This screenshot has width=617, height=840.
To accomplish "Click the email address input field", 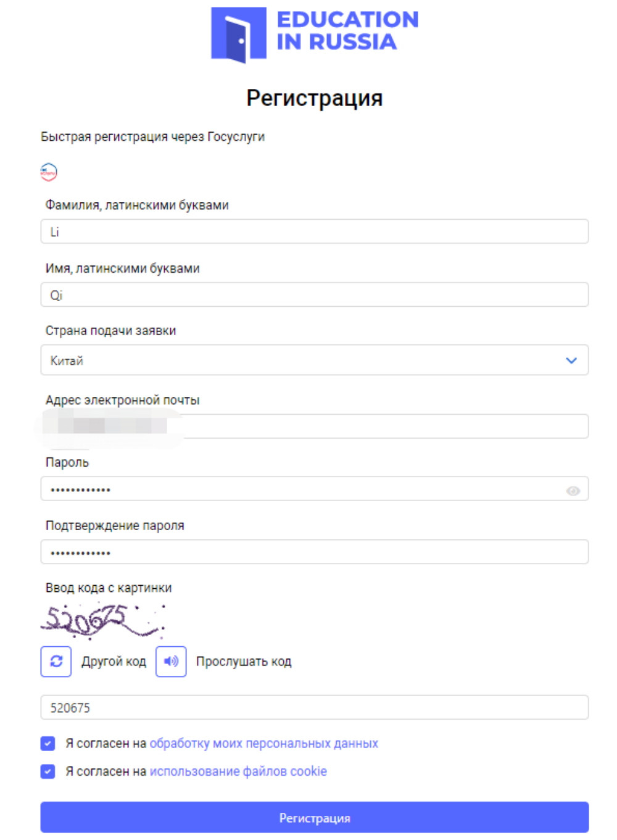I will pos(383,426).
